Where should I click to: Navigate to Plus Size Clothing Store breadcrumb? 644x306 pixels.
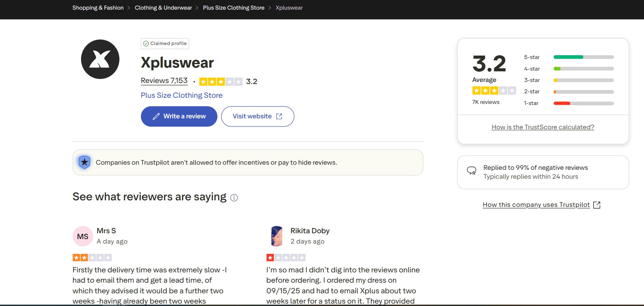coord(234,8)
